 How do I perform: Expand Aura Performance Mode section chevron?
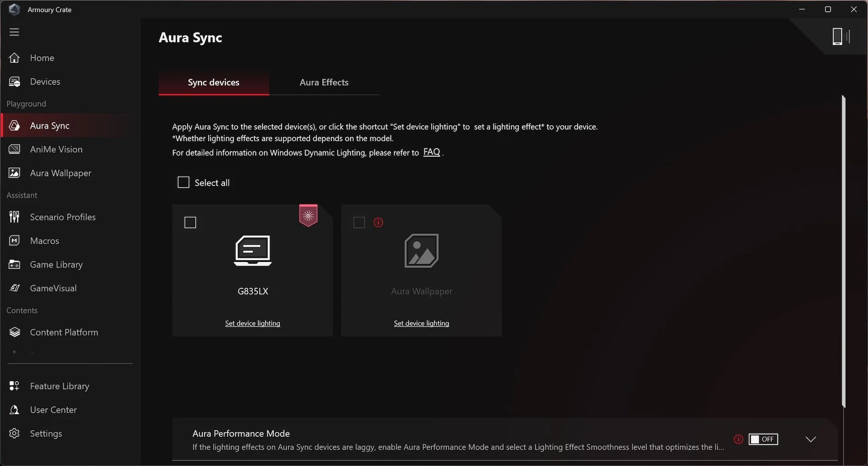[x=811, y=439]
